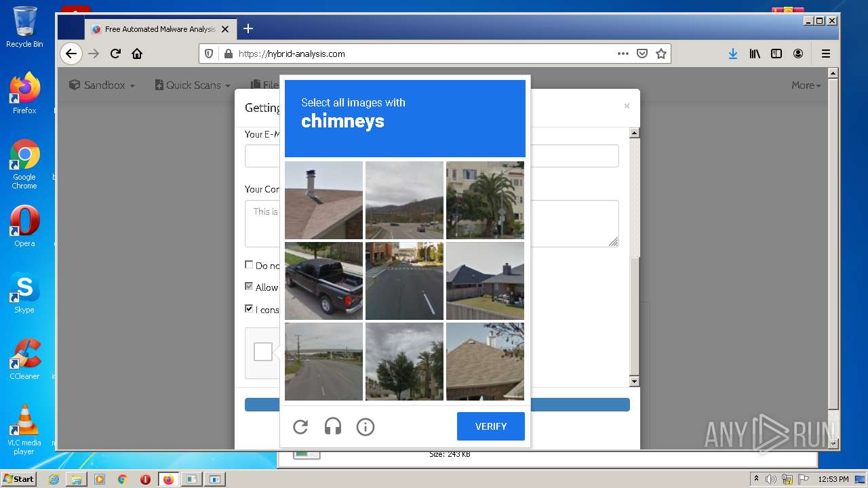Click the address bar URL
Screen dimensions: 868x488
(292, 54)
